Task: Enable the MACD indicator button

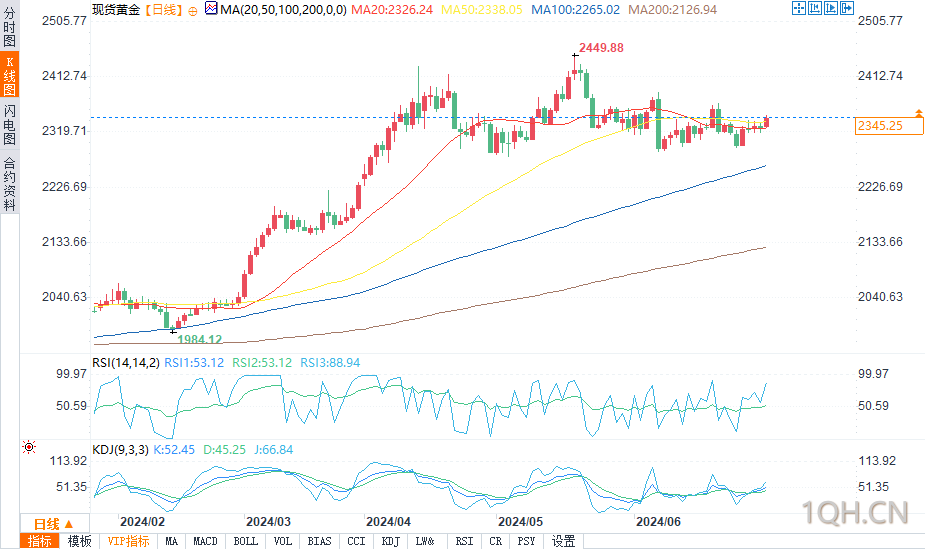Action: [205, 541]
